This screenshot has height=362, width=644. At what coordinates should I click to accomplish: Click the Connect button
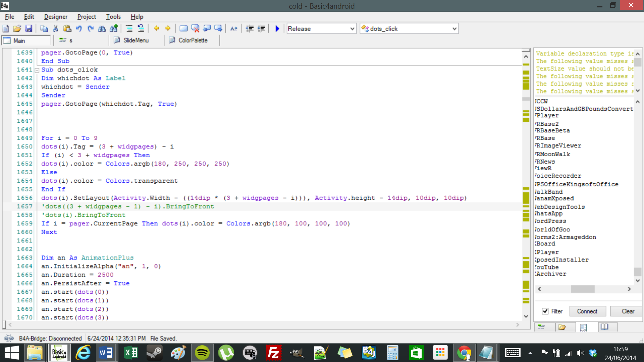point(588,311)
